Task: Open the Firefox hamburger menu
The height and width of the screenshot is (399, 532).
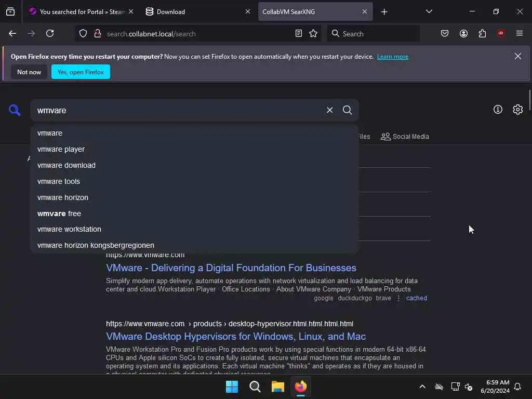Action: 520,34
